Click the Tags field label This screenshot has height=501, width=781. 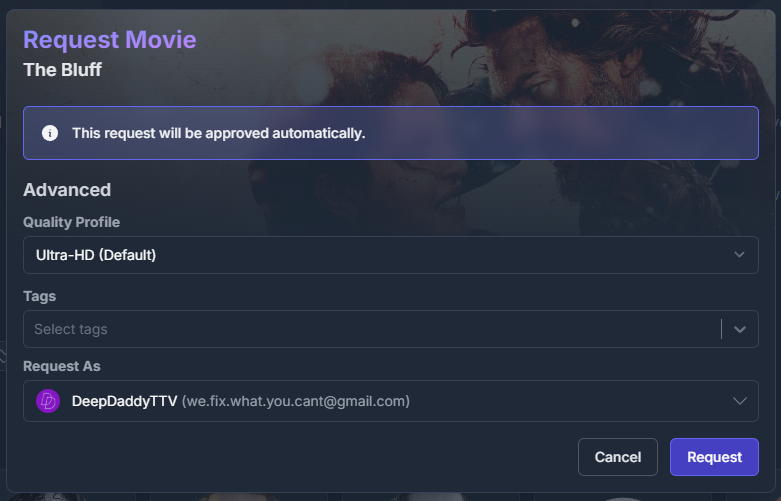pyautogui.click(x=39, y=296)
